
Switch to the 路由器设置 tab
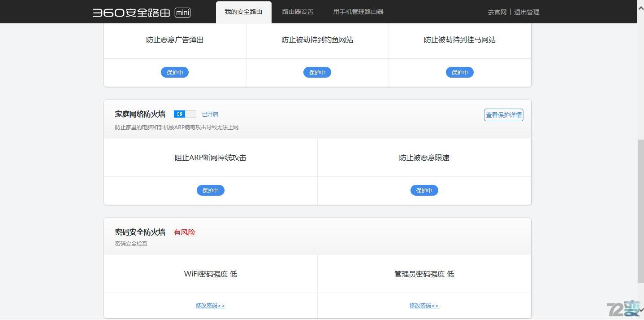pos(297,12)
